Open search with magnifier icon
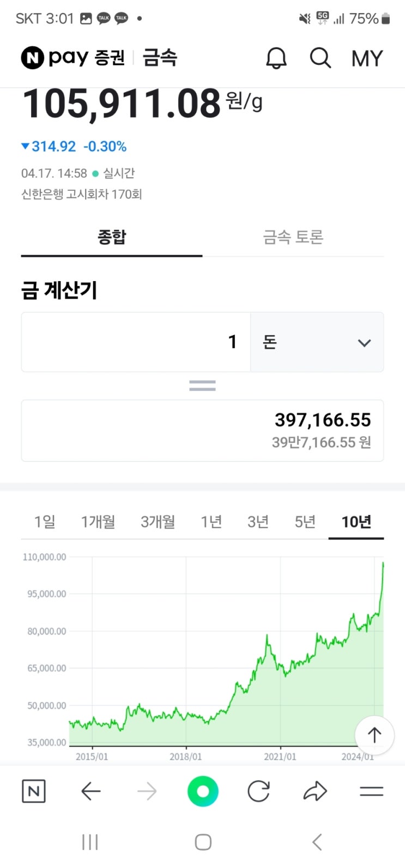The width and height of the screenshot is (405, 868). point(321,58)
